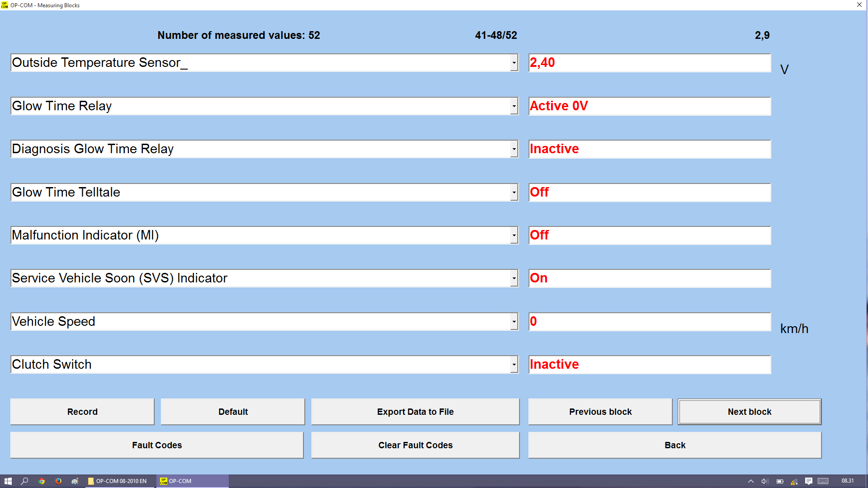Expand the Glow Time Relay dropdown
The height and width of the screenshot is (488, 868).
(514, 106)
